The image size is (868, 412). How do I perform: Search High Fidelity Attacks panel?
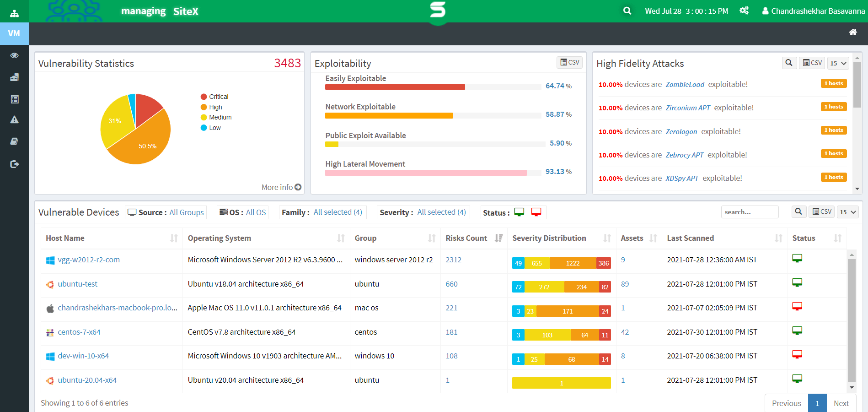[x=789, y=63]
